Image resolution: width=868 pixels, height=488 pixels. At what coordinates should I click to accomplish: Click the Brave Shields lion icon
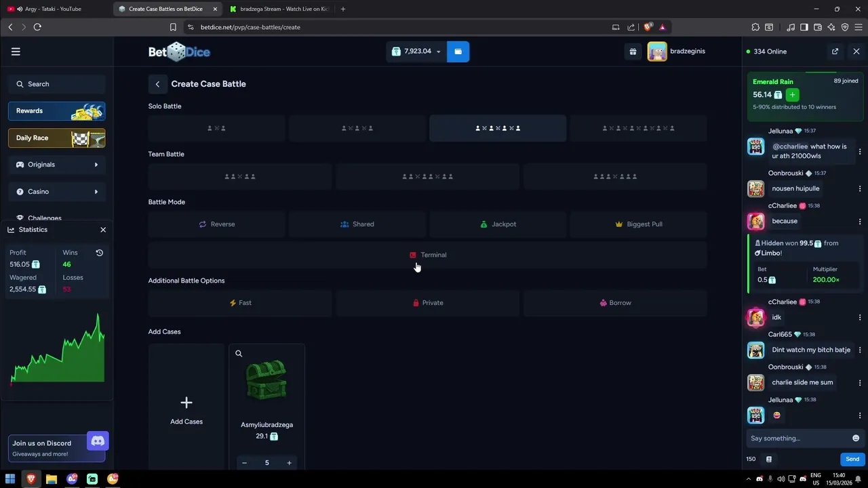coord(648,27)
